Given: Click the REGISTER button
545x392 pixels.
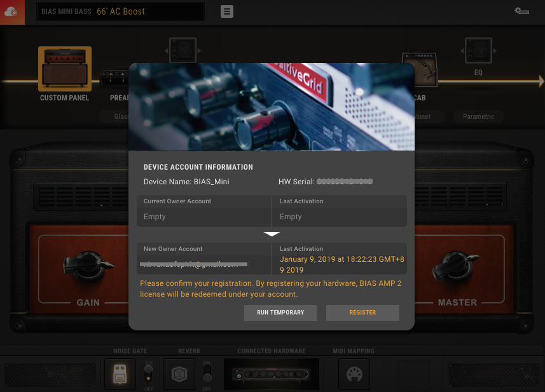Looking at the screenshot, I should tap(362, 313).
